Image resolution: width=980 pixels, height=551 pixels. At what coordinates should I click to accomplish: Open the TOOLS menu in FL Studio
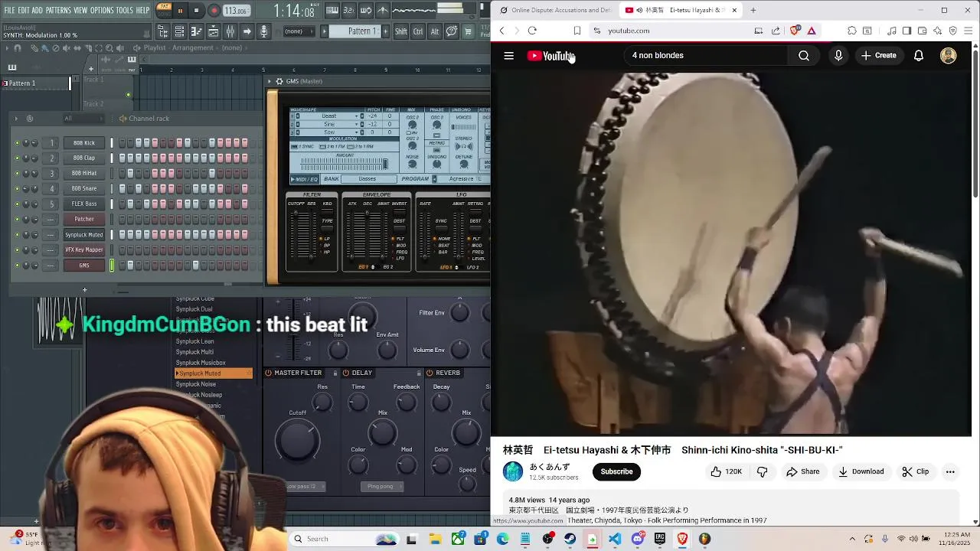(x=125, y=10)
